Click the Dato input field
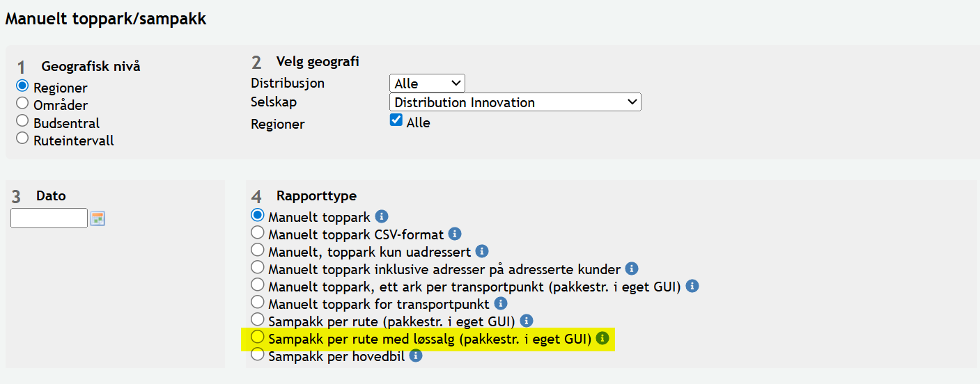The image size is (980, 384). point(49,218)
